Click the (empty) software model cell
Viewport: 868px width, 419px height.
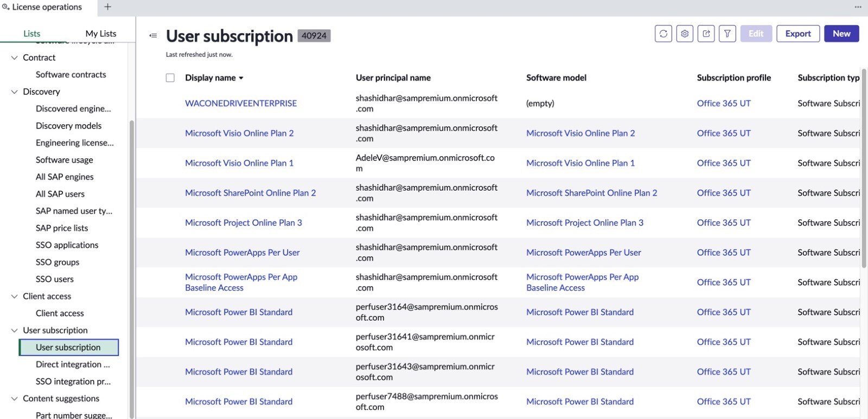pos(540,104)
